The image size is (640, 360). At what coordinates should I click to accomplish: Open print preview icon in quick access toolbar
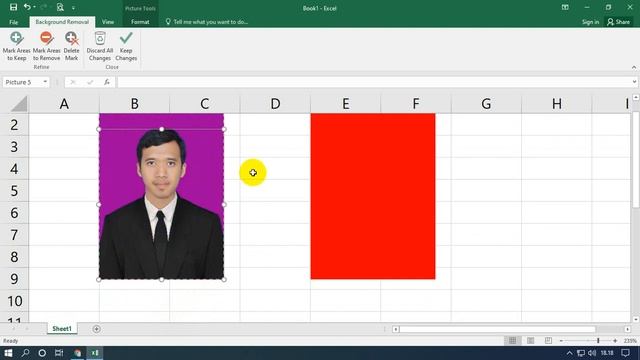60,7
